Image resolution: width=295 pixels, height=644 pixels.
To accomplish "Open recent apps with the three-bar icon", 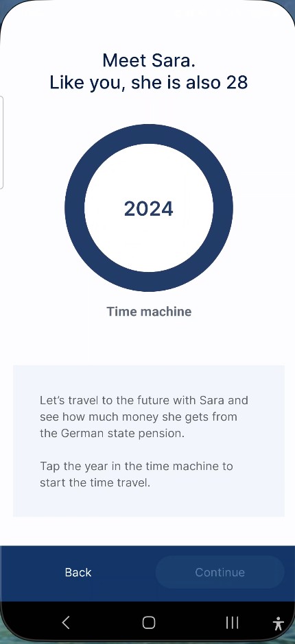I will [232, 623].
